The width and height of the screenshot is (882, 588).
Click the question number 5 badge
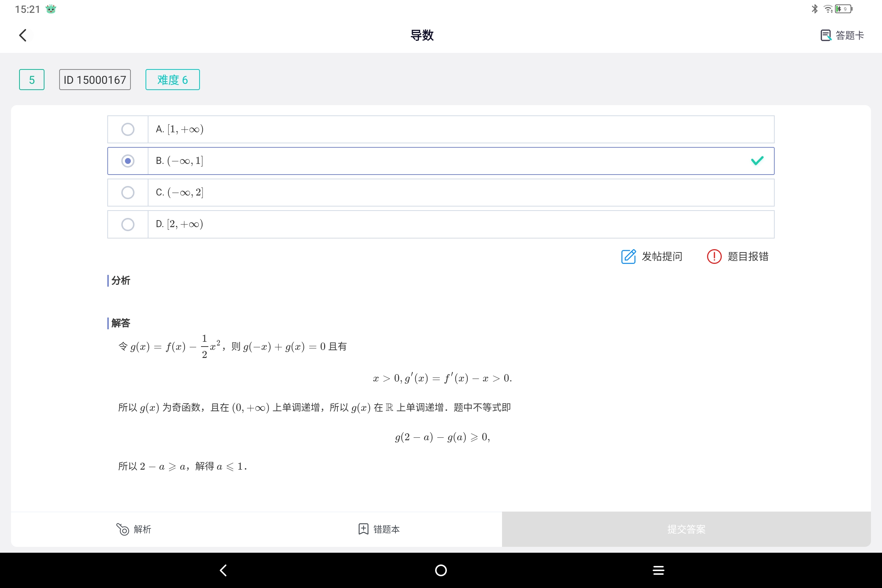click(x=32, y=79)
